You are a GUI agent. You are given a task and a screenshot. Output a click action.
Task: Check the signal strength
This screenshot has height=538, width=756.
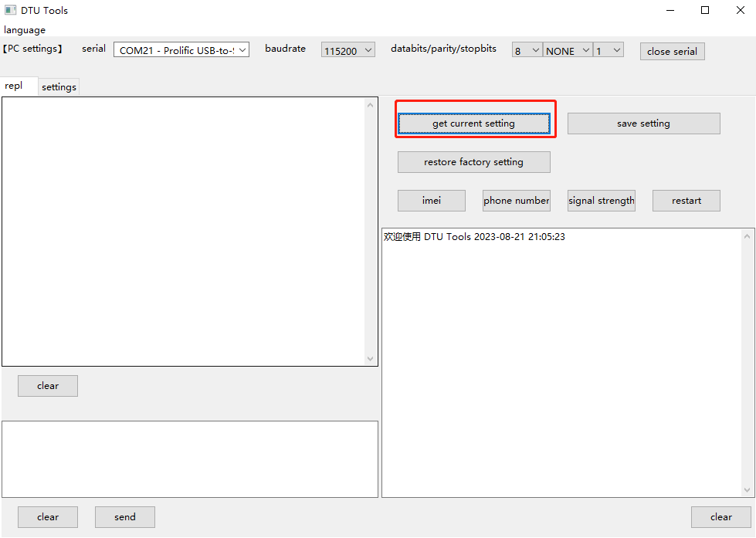pos(601,201)
